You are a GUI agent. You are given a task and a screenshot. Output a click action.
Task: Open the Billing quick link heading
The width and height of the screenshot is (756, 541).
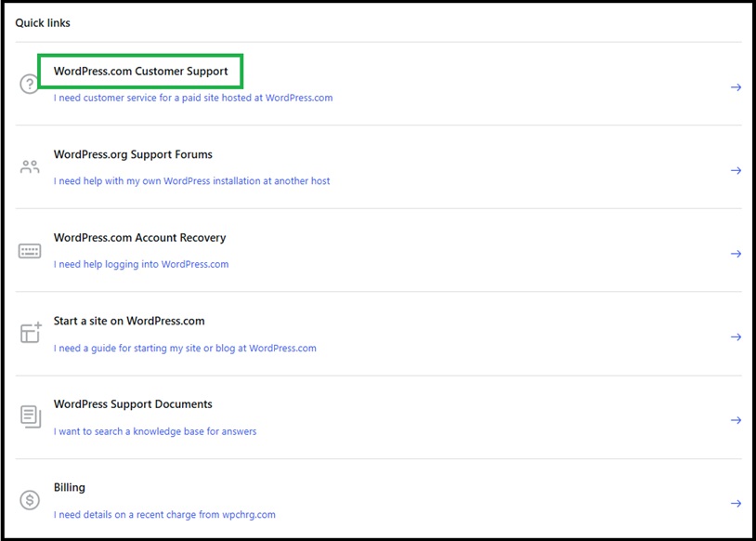tap(70, 487)
